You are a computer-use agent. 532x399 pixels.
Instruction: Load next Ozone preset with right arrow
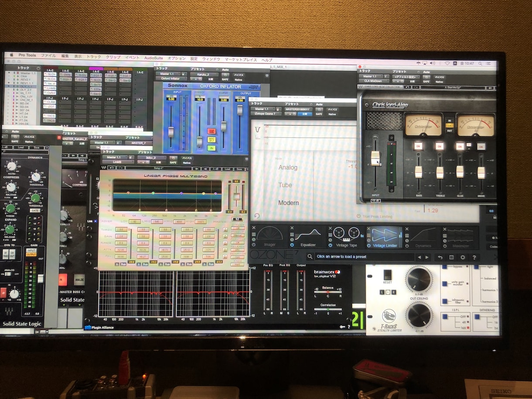coord(427,257)
